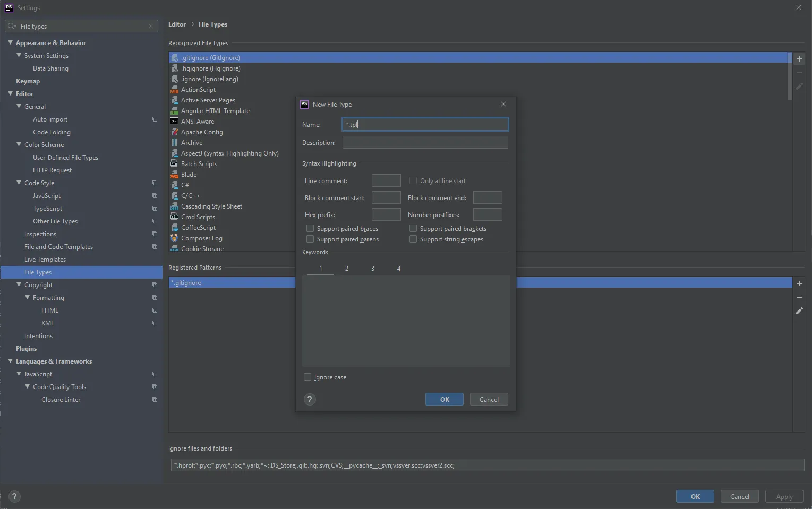
Task: Click OK in New File Type dialog
Action: (x=445, y=399)
